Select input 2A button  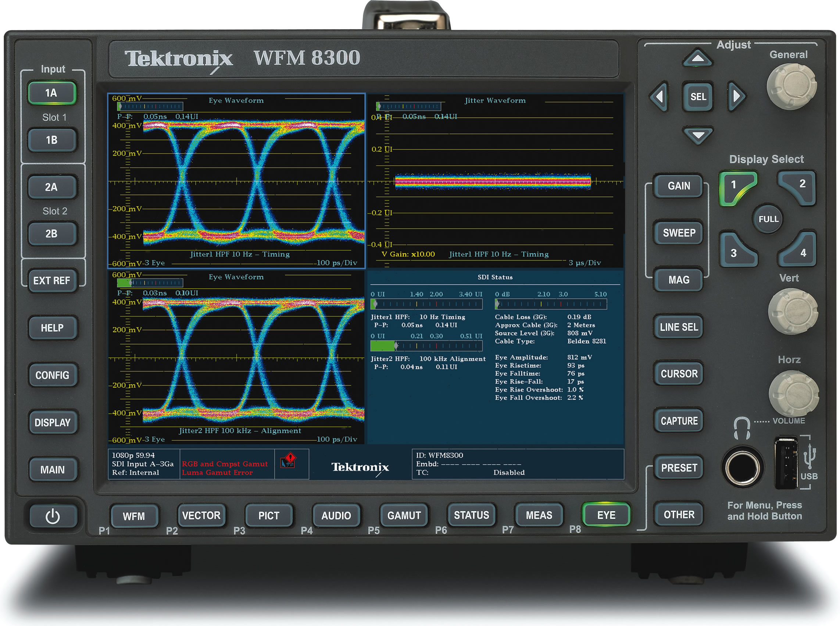pyautogui.click(x=51, y=187)
